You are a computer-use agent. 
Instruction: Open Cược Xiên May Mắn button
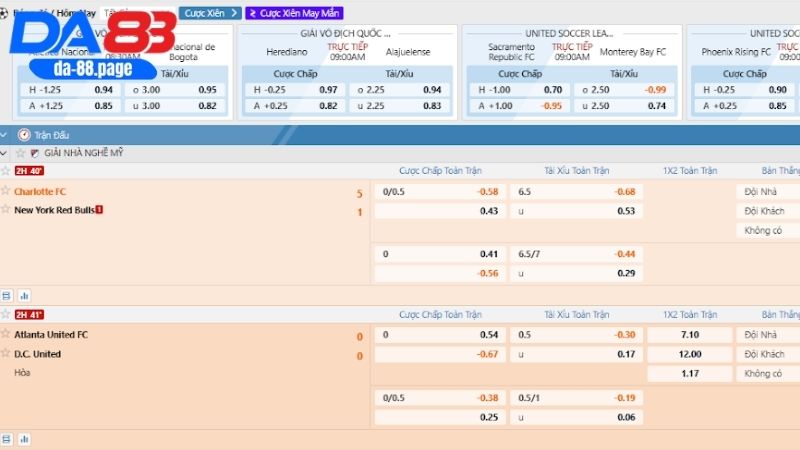click(294, 13)
